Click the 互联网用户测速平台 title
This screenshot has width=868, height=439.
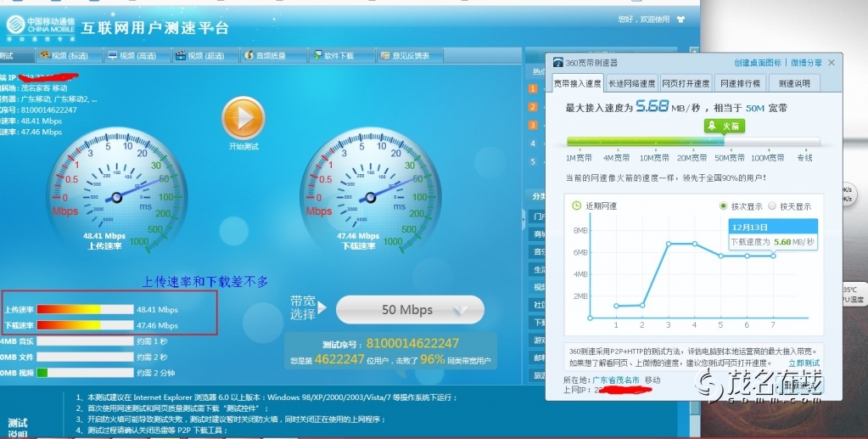click(154, 28)
